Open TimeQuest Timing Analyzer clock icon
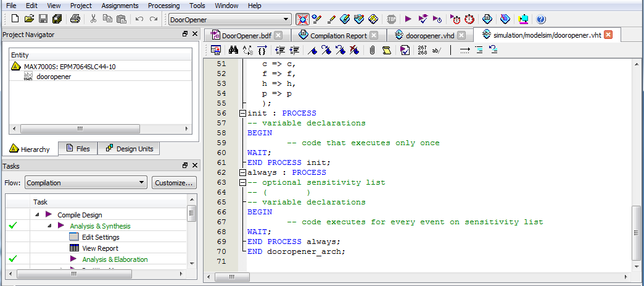 coord(469,19)
